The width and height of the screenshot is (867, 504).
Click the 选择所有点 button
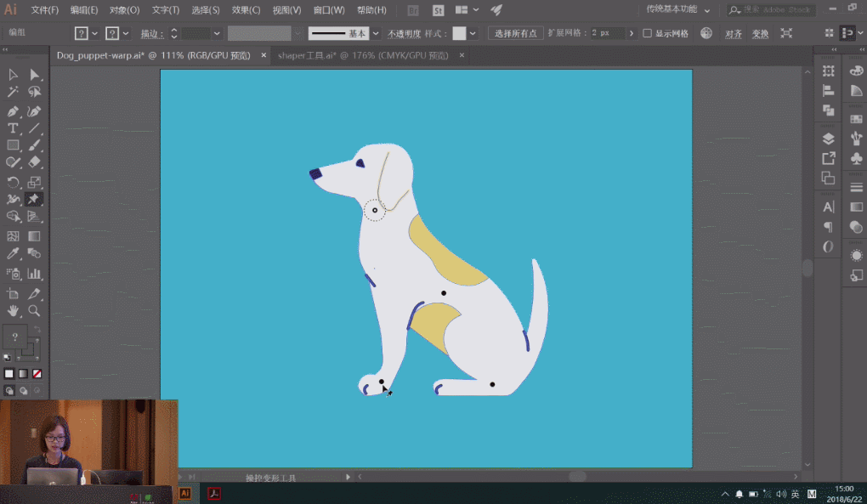click(516, 33)
